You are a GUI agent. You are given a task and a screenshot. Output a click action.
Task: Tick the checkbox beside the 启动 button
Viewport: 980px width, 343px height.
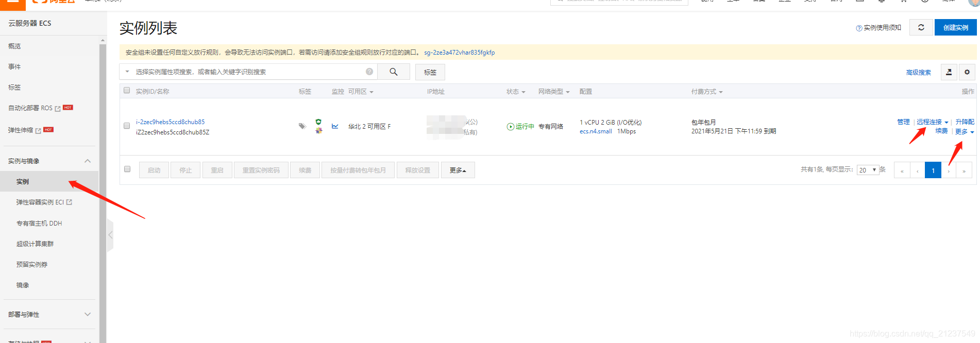tap(127, 169)
